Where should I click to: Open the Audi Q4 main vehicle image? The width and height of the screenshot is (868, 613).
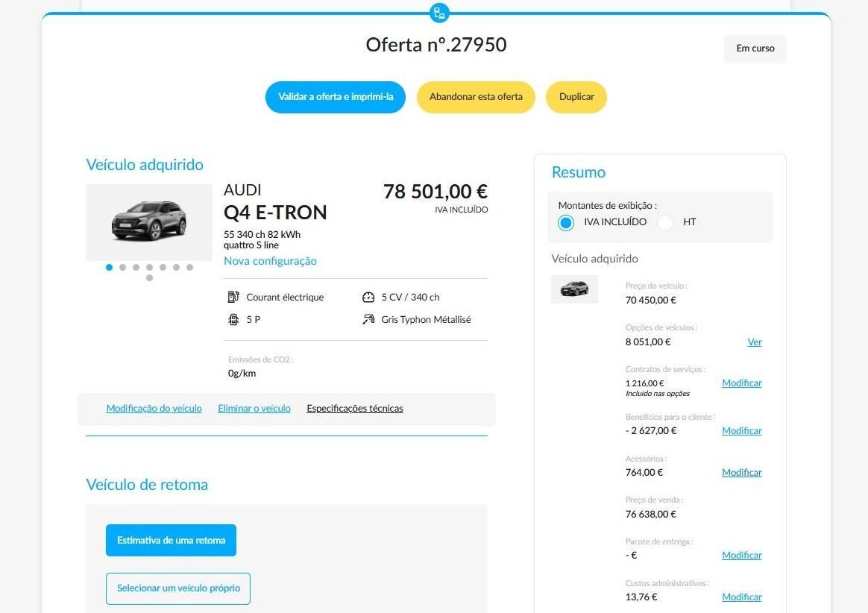[x=149, y=222]
